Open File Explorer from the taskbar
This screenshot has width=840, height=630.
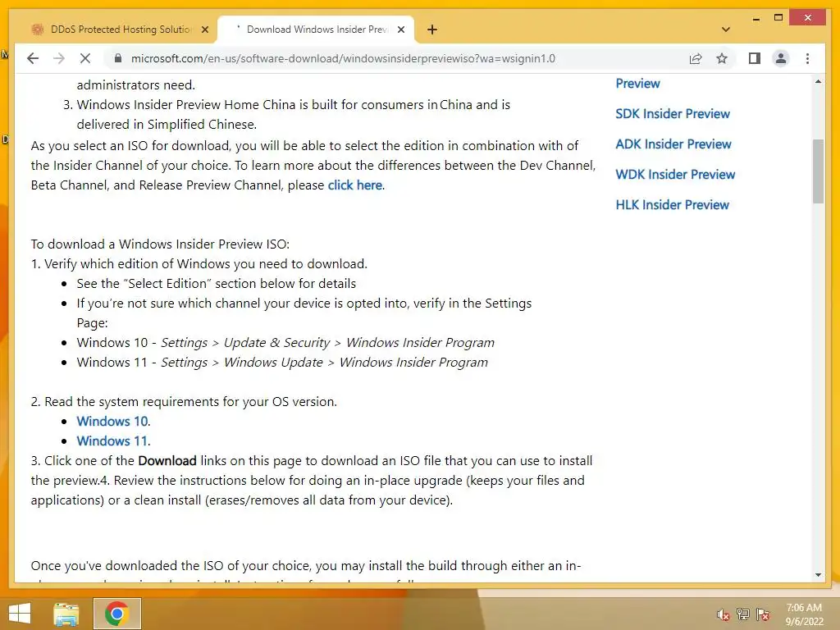point(66,614)
